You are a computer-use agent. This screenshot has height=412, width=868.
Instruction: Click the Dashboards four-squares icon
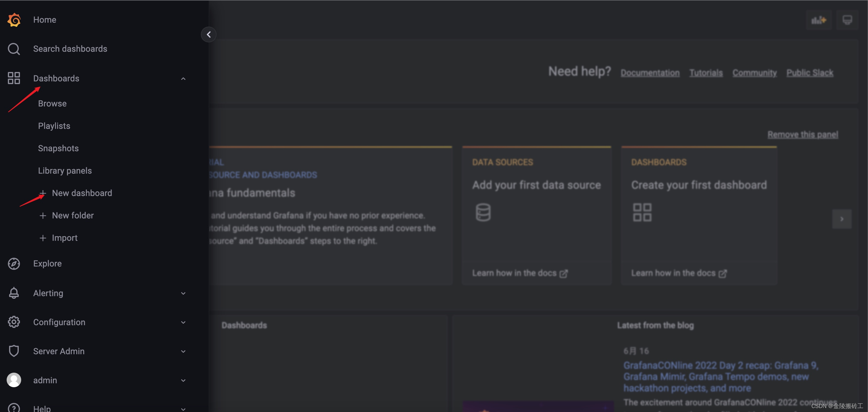coord(14,78)
